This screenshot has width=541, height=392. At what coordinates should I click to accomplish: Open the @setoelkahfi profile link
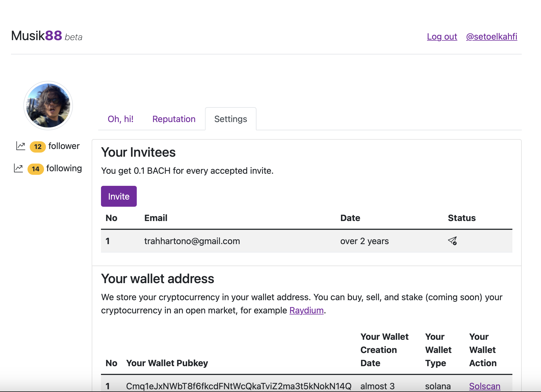pyautogui.click(x=491, y=37)
